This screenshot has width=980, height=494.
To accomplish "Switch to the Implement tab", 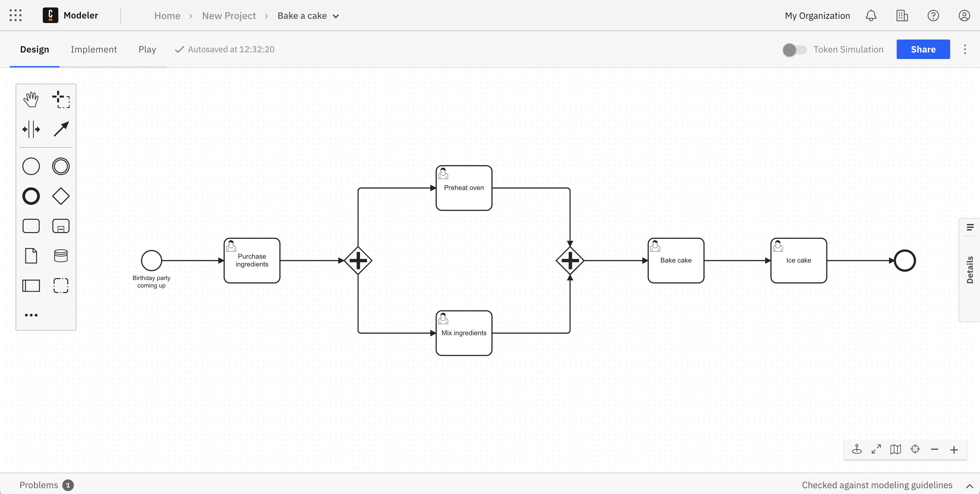I will coord(94,49).
